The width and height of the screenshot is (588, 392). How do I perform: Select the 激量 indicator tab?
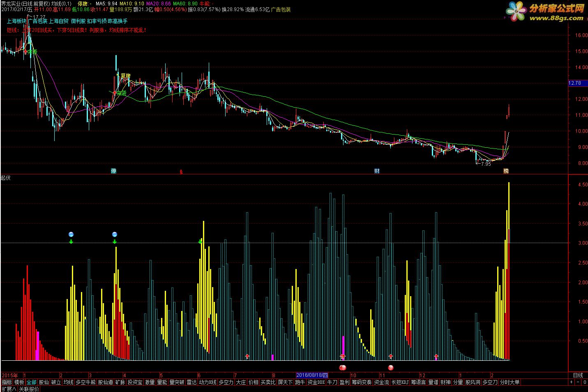pyautogui.click(x=150, y=382)
